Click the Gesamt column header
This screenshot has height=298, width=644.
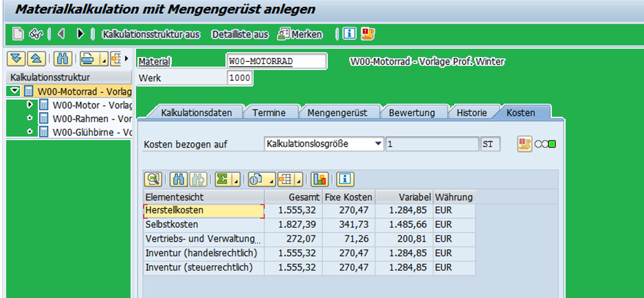293,197
